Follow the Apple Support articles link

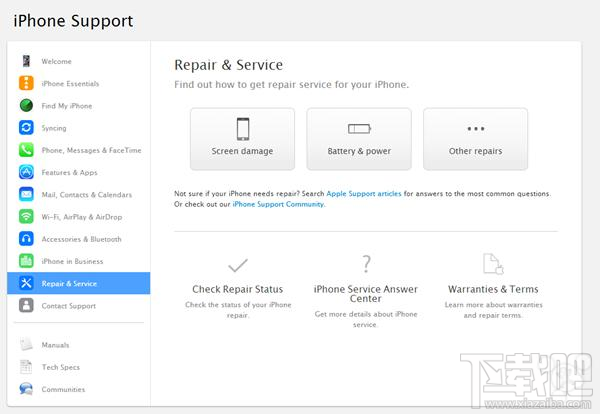(364, 194)
